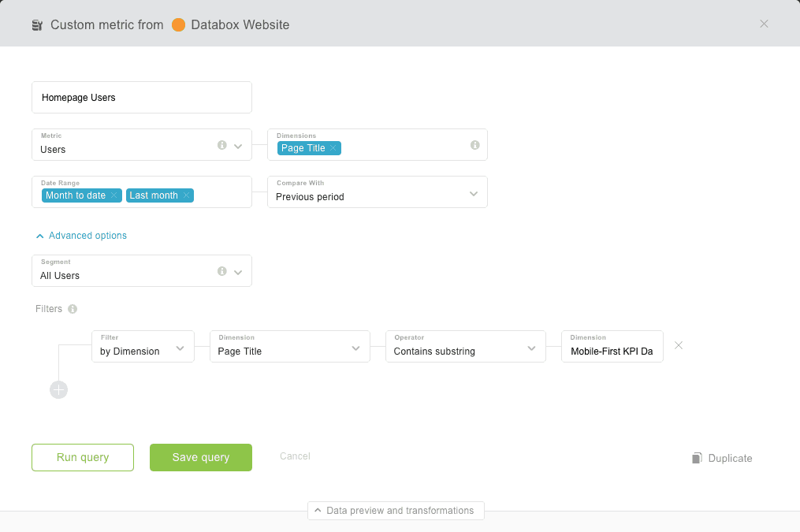Add a new filter with plus icon
The width and height of the screenshot is (800, 532).
point(58,389)
